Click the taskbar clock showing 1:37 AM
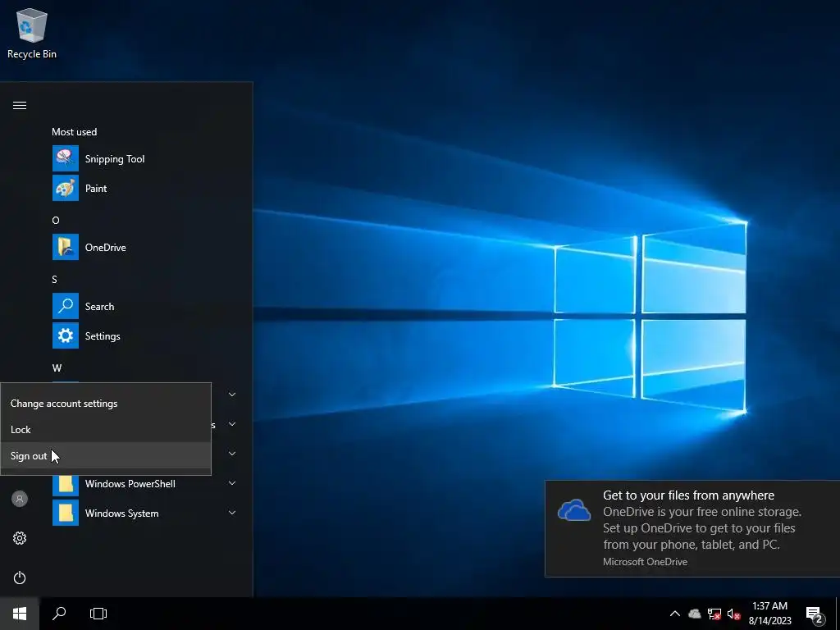The height and width of the screenshot is (630, 840). [x=769, y=614]
